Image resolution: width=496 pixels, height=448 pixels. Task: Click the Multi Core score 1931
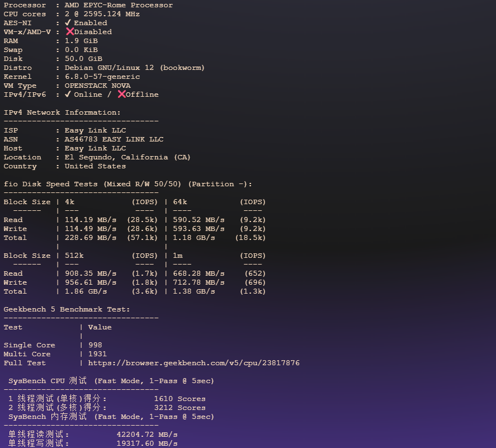[97, 354]
